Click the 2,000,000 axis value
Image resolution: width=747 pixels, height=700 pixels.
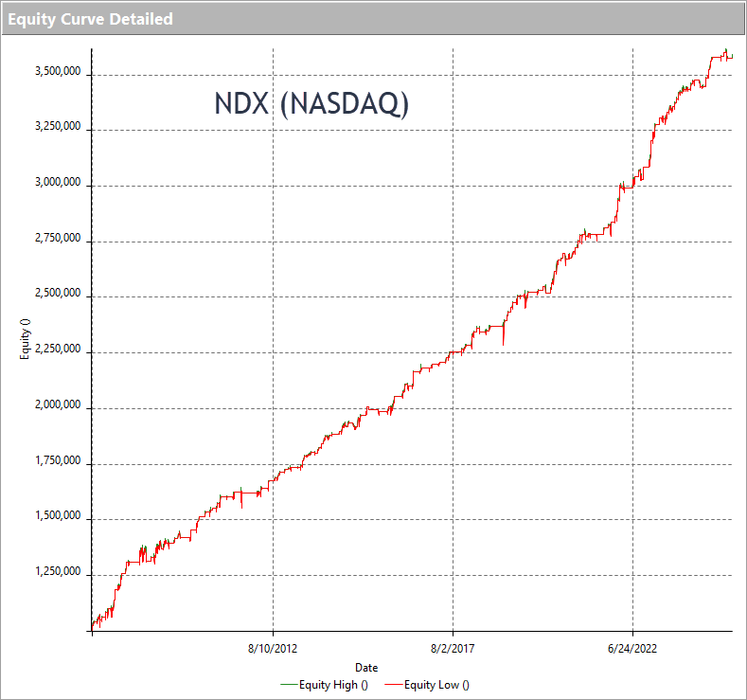click(x=58, y=404)
